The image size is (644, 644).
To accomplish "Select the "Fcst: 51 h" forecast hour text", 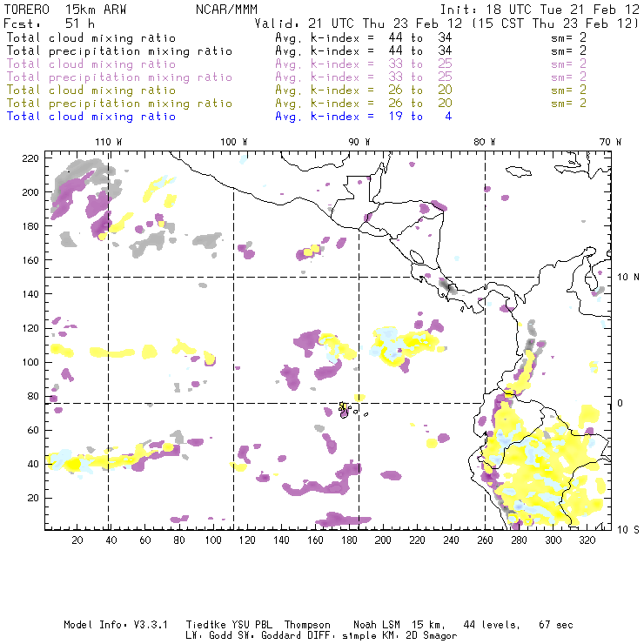I will (x=49, y=23).
